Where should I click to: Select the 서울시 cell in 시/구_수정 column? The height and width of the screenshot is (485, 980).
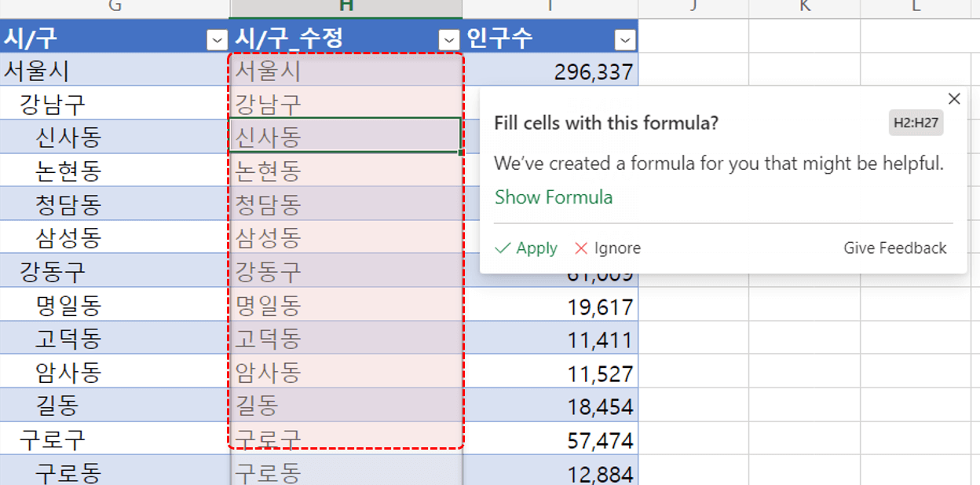346,71
